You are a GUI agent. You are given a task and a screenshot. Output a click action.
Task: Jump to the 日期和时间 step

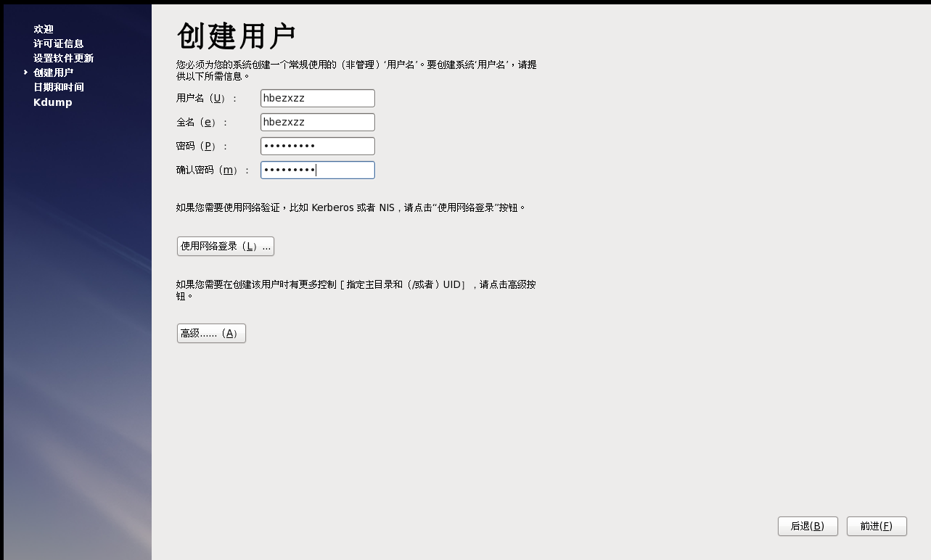coord(57,87)
